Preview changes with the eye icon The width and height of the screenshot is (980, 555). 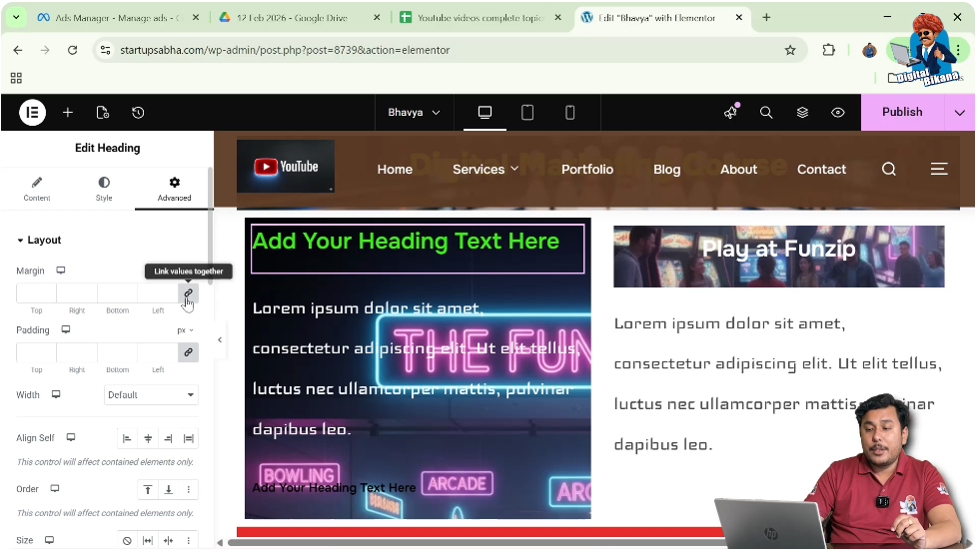click(x=838, y=113)
